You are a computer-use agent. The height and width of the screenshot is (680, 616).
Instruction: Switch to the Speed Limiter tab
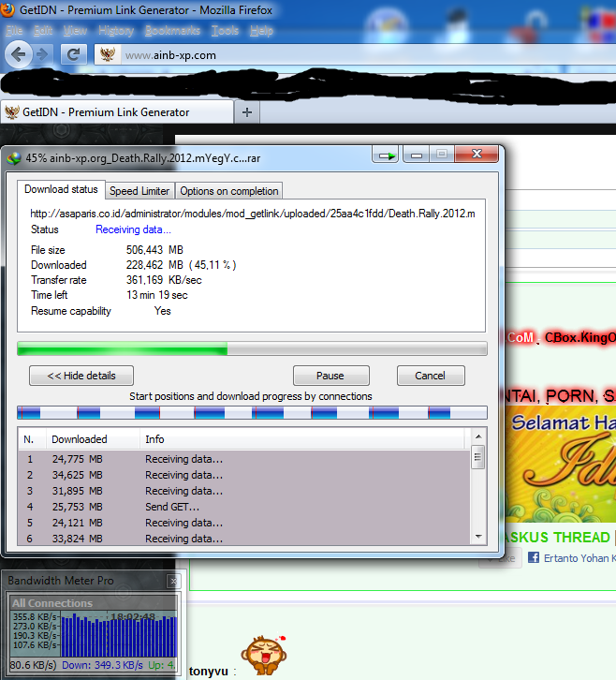pyautogui.click(x=139, y=191)
